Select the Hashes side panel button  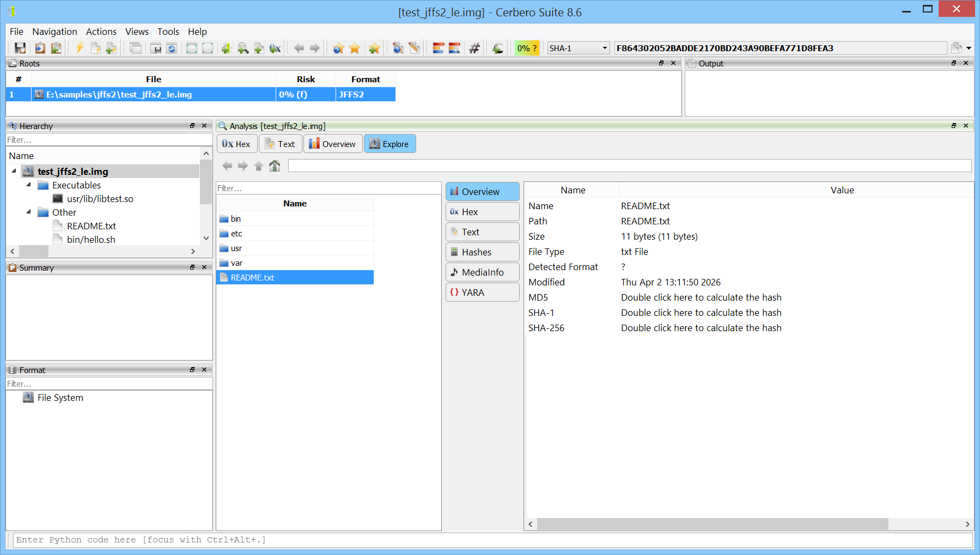(482, 252)
